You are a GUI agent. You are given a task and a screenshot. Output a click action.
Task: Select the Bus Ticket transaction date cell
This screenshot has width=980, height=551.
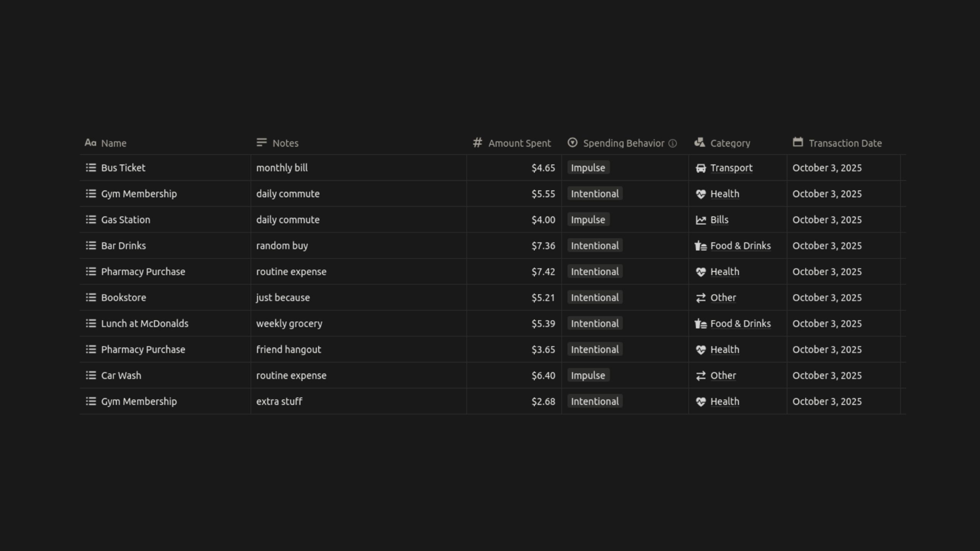coord(844,168)
